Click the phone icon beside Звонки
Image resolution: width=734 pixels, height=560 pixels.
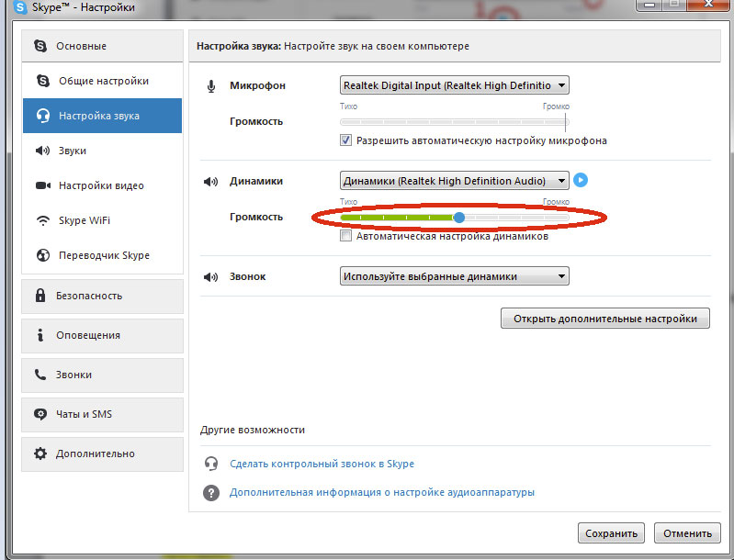[40, 375]
